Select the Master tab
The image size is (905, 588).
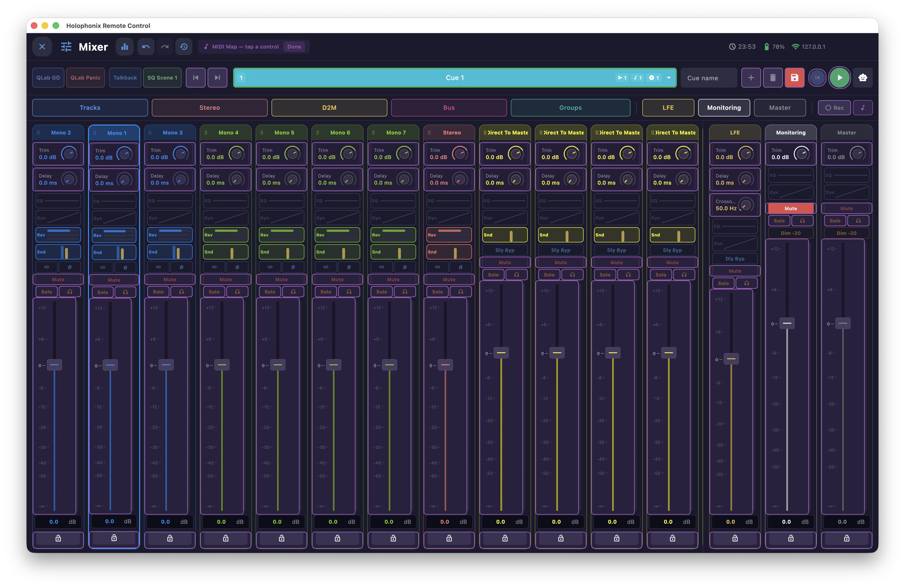[780, 108]
